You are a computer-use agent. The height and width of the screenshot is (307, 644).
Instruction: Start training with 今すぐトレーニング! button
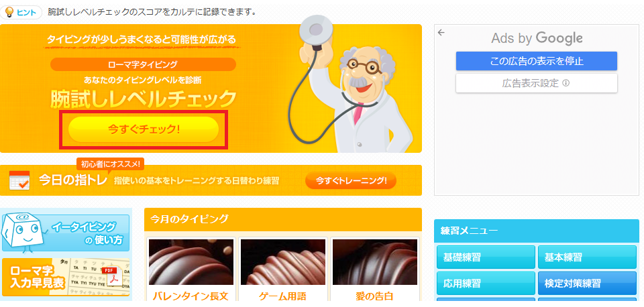click(x=351, y=180)
